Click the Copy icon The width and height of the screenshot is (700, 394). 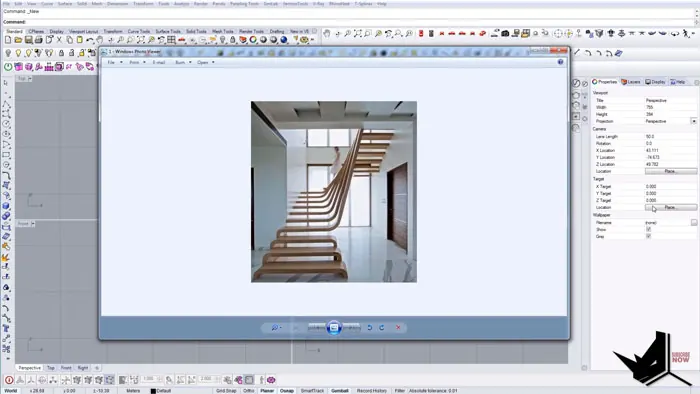tap(69, 40)
